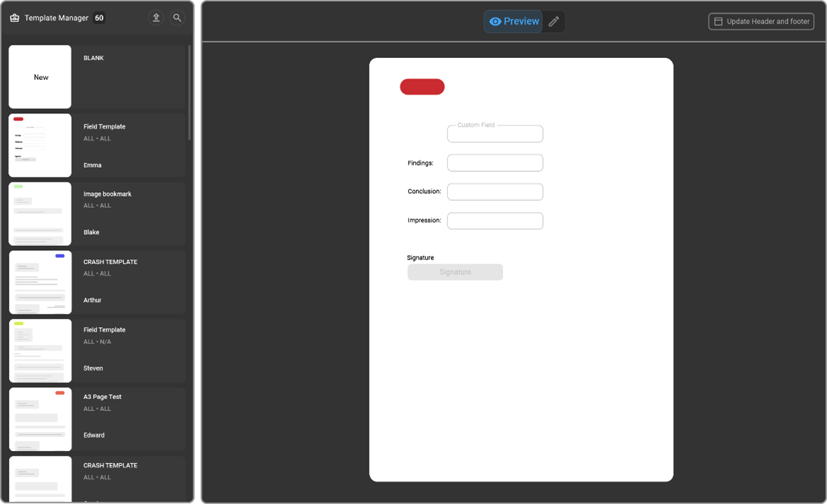This screenshot has width=827, height=504.
Task: Switch to edit mode using the pencil icon
Action: click(x=554, y=21)
